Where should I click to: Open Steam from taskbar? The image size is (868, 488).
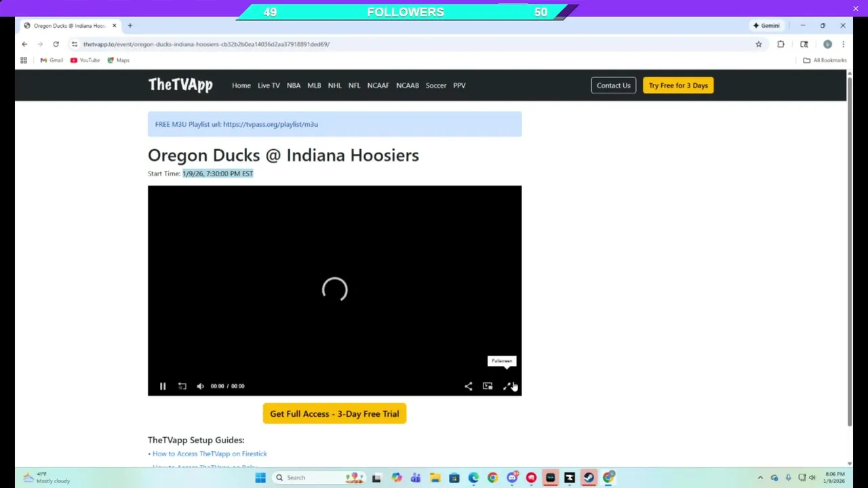(x=589, y=478)
